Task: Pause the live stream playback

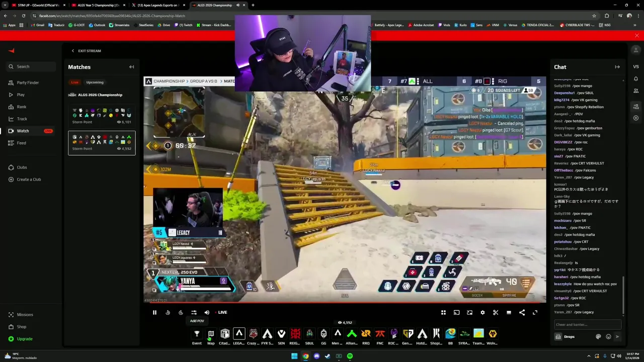Action: coord(154,312)
